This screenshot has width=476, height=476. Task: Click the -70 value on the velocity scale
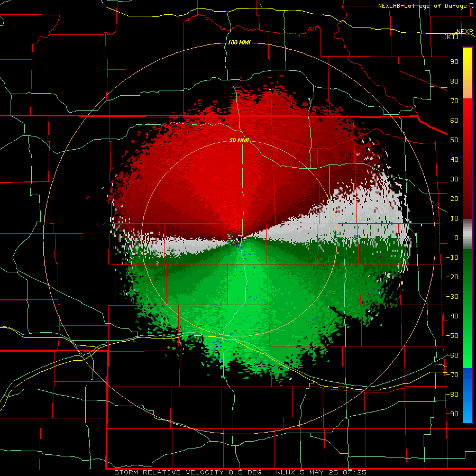pyautogui.click(x=452, y=375)
